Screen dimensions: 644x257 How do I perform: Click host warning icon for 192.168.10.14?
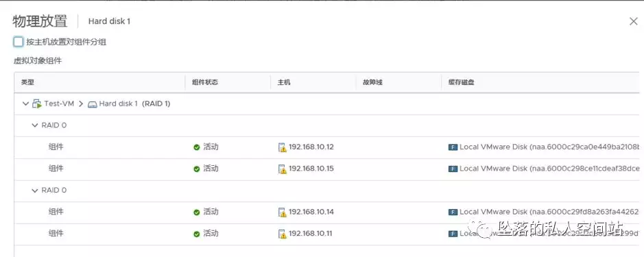click(282, 212)
